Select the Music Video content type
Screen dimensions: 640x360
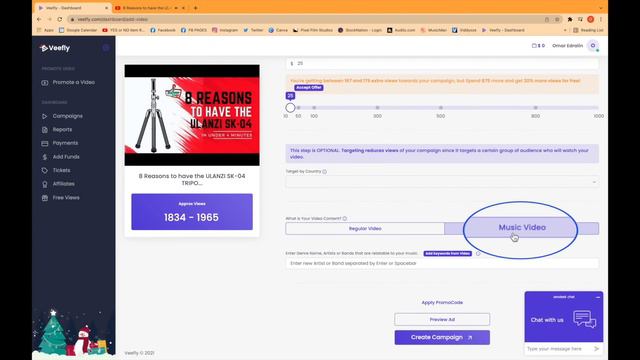[x=522, y=228]
